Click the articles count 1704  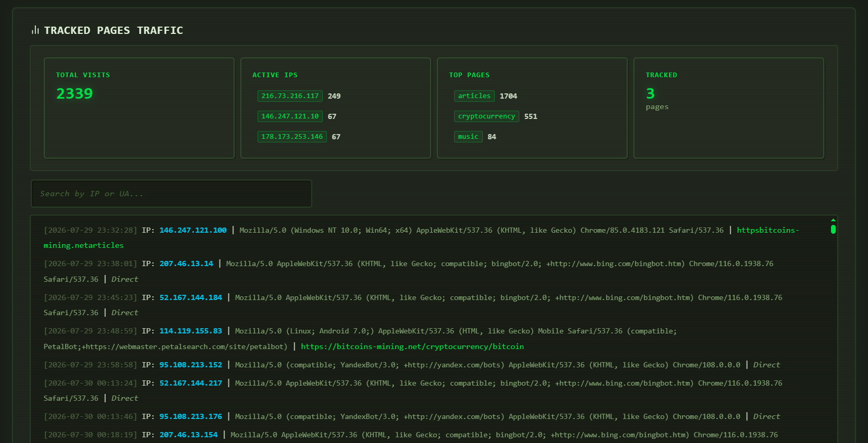(508, 96)
